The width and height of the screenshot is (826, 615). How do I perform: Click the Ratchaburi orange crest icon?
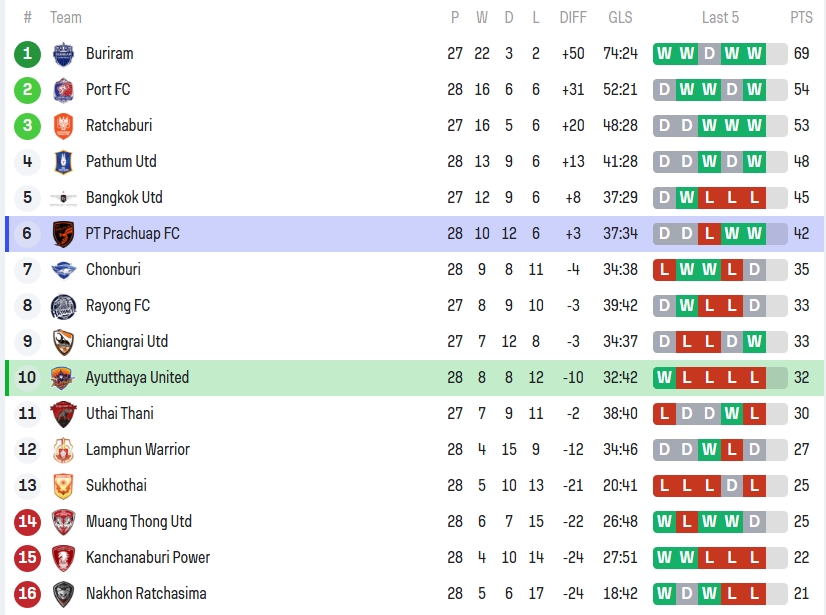click(x=63, y=126)
